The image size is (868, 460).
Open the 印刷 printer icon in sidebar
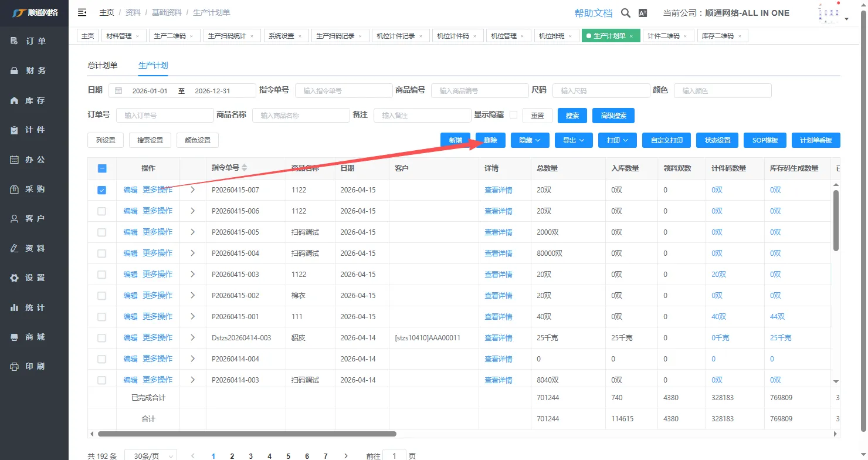pyautogui.click(x=15, y=367)
